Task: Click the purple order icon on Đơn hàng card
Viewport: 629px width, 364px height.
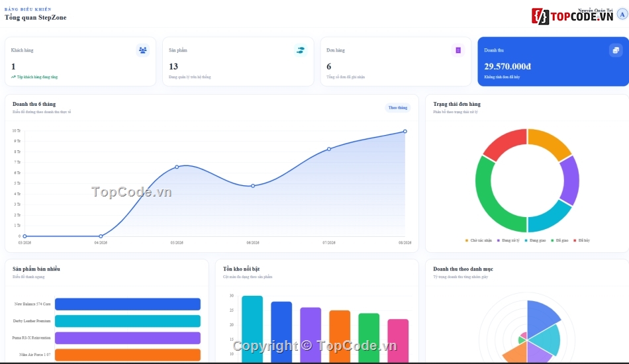Action: click(458, 50)
